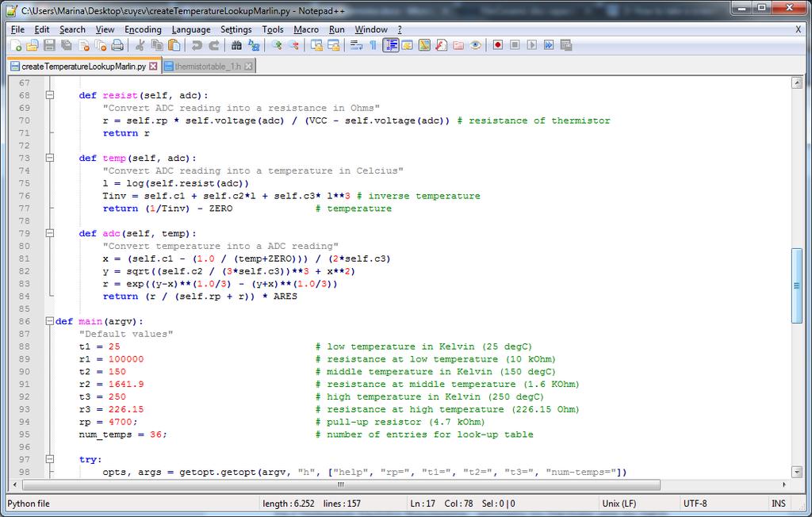Close current document via menu bar X
812x517 pixels.
(798, 29)
